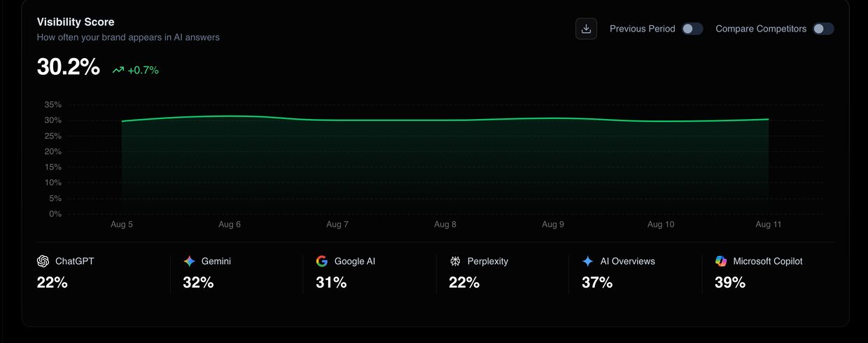868x343 pixels.
Task: Select the Perplexity label
Action: pyautogui.click(x=488, y=261)
